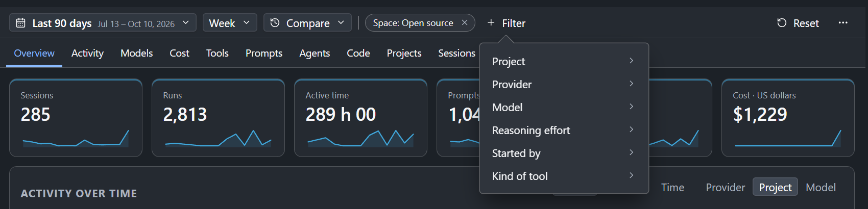Screen dimensions: 868x209
Task: Select the Provider grouping option in chart
Action: [x=725, y=188]
